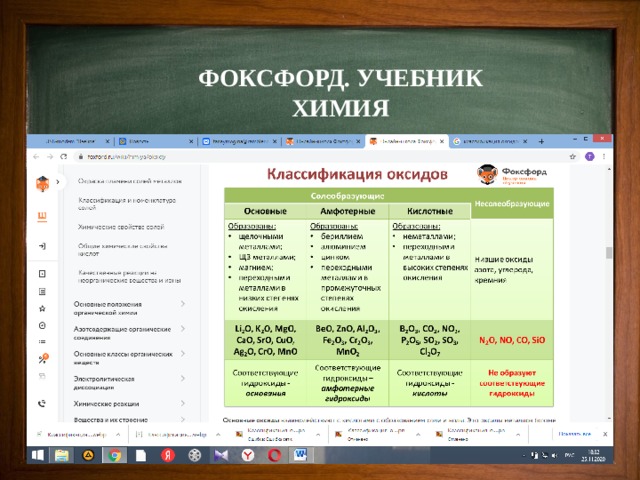Viewport: 640px width, 480px height.
Task: Open the star favorites icon in sidebar
Action: (x=42, y=309)
